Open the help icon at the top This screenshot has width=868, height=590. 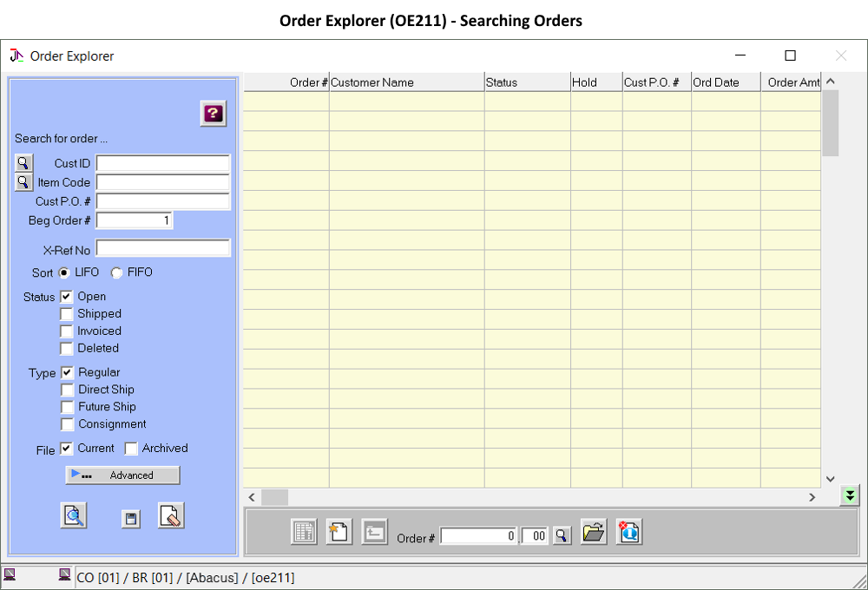213,113
